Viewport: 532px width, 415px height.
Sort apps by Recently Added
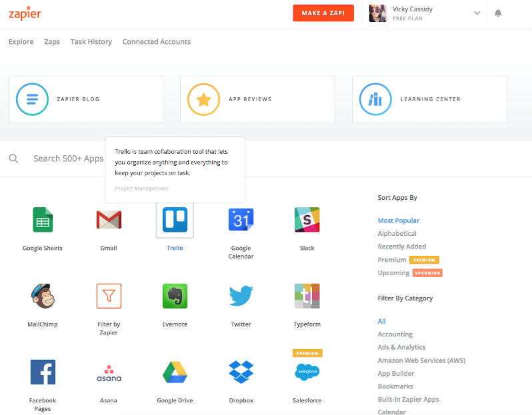402,246
